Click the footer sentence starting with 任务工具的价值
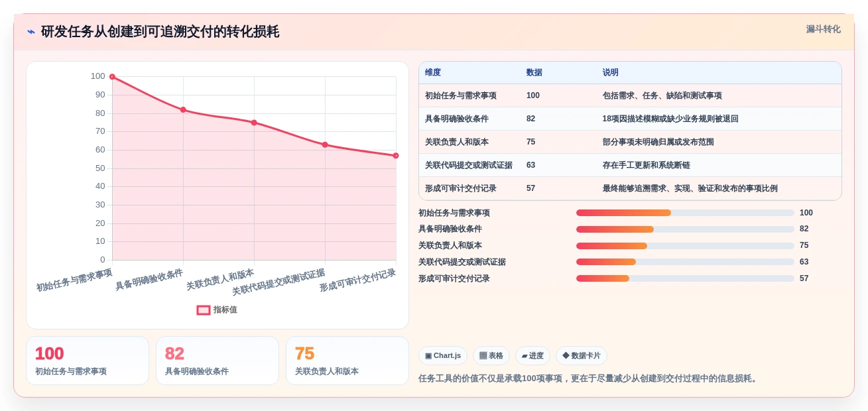Image resolution: width=868 pixels, height=411 pixels. click(589, 379)
